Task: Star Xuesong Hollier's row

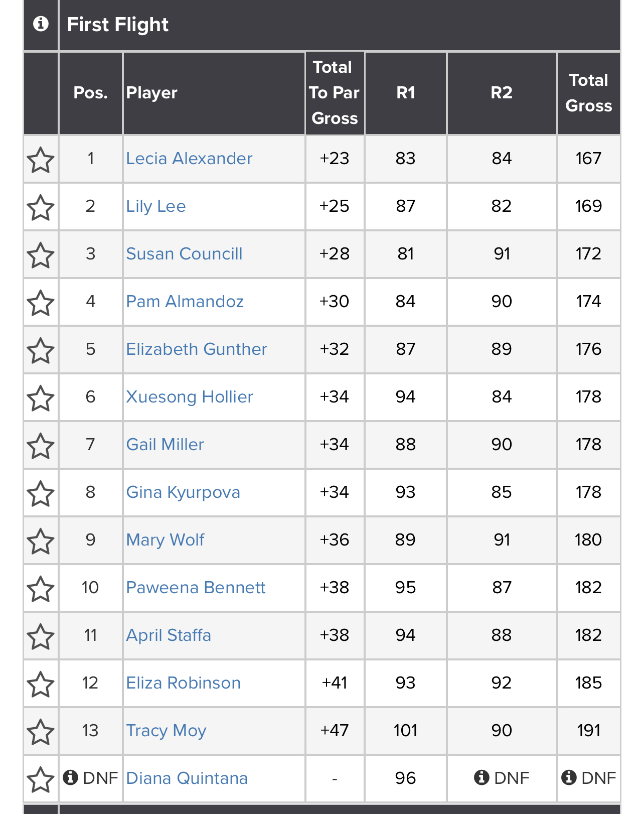Action: pyautogui.click(x=41, y=398)
